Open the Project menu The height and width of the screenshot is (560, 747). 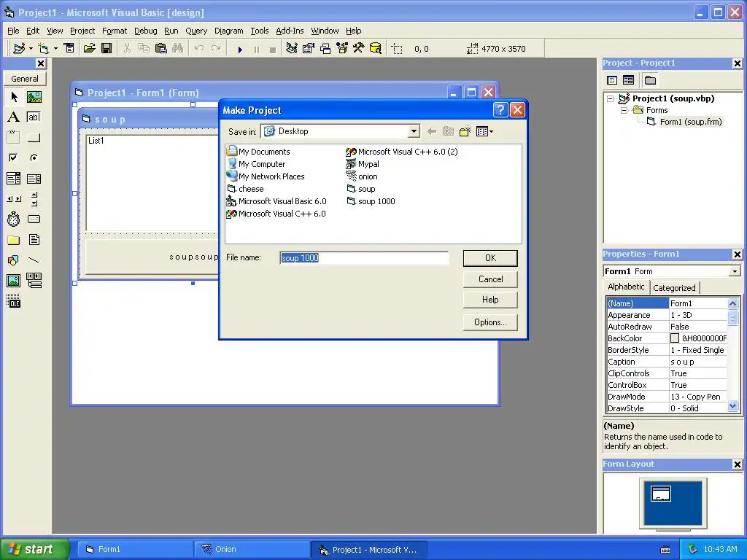coord(82,31)
